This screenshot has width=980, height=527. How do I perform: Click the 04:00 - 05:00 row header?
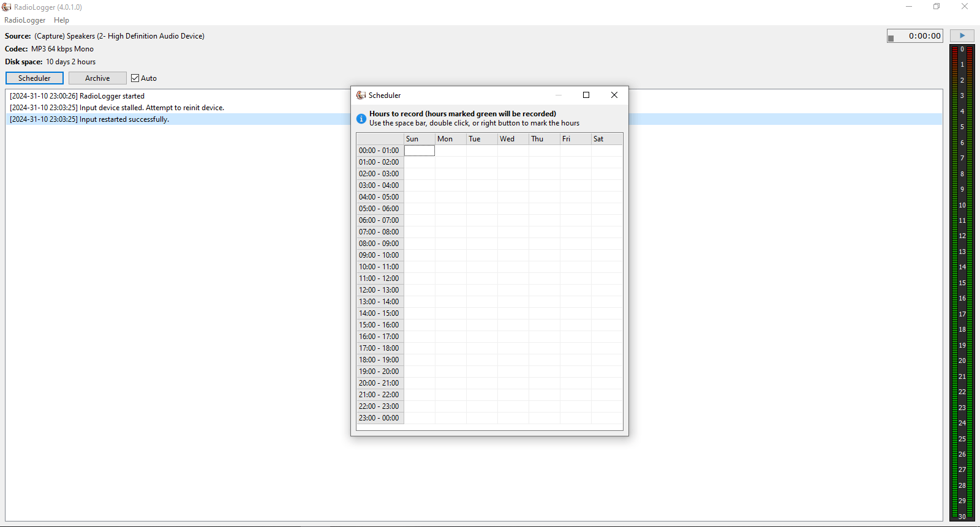[380, 197]
